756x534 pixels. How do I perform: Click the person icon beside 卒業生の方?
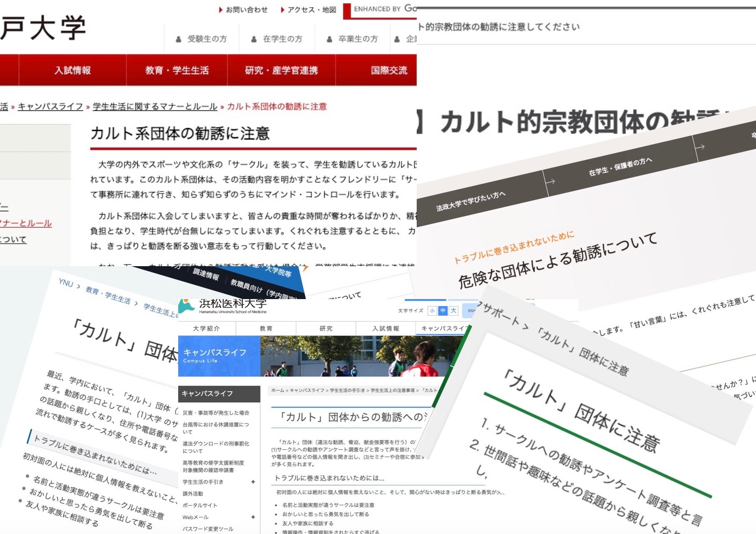329,39
